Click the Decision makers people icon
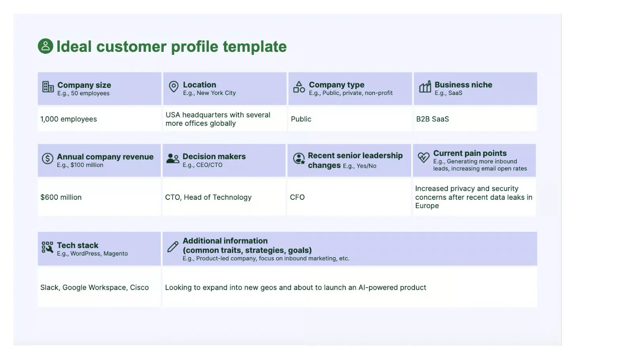The height and width of the screenshot is (364, 617). [x=173, y=159]
